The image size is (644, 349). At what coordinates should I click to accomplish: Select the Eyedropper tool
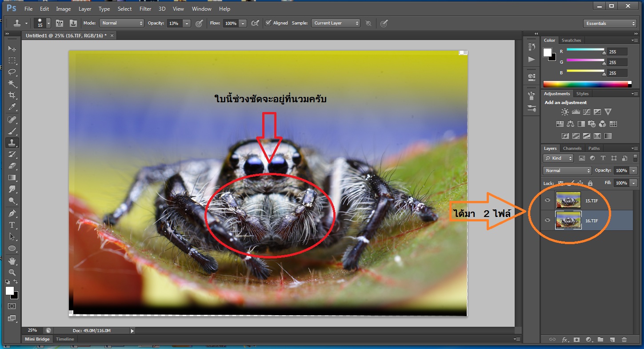[x=12, y=107]
